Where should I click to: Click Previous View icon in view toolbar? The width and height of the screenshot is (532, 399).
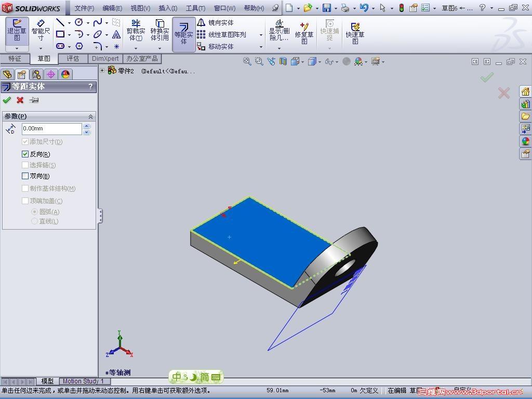[271, 61]
